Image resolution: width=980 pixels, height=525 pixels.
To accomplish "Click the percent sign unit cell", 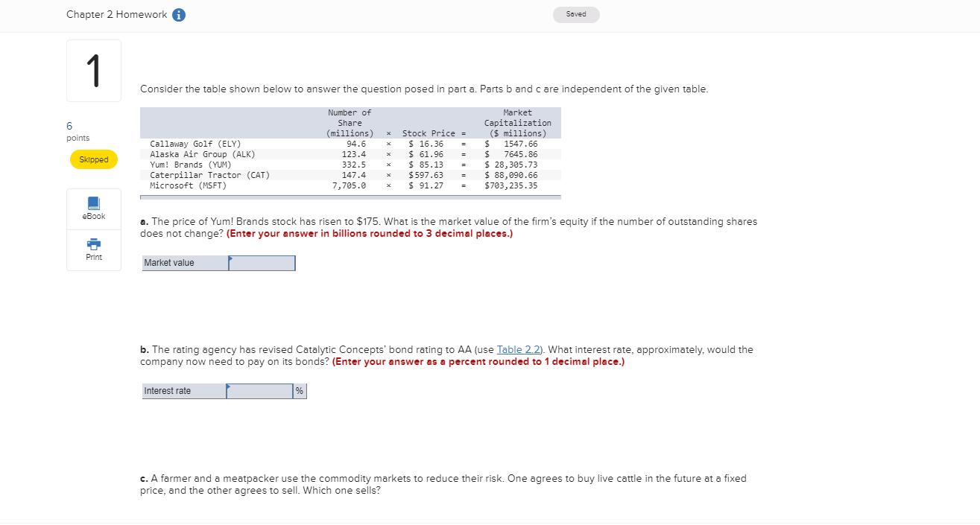I will click(300, 391).
